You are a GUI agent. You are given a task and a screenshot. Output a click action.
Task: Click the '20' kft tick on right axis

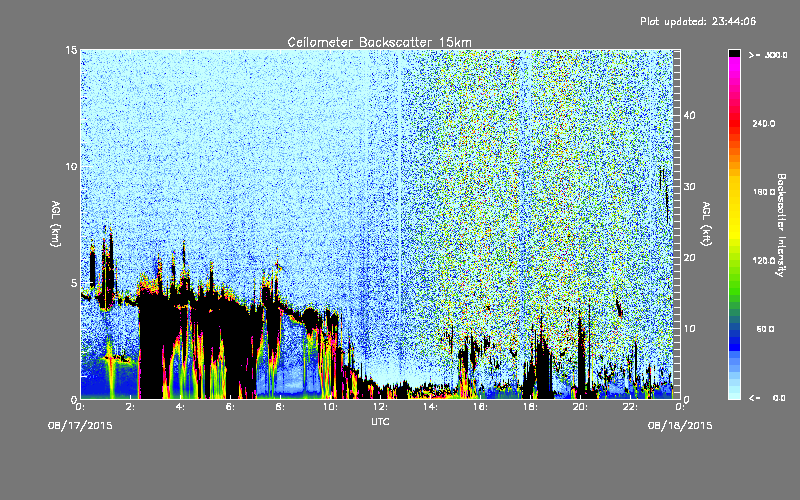coord(689,258)
